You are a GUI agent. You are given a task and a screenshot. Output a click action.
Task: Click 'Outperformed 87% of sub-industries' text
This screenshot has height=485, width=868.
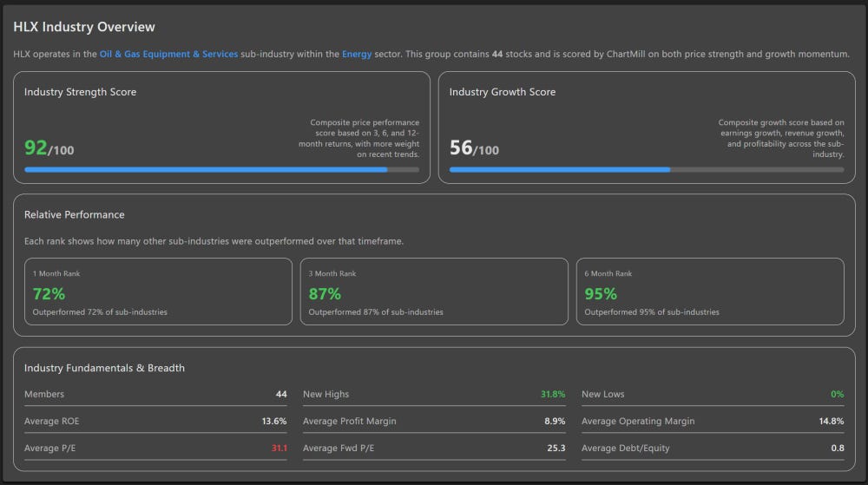[376, 311]
